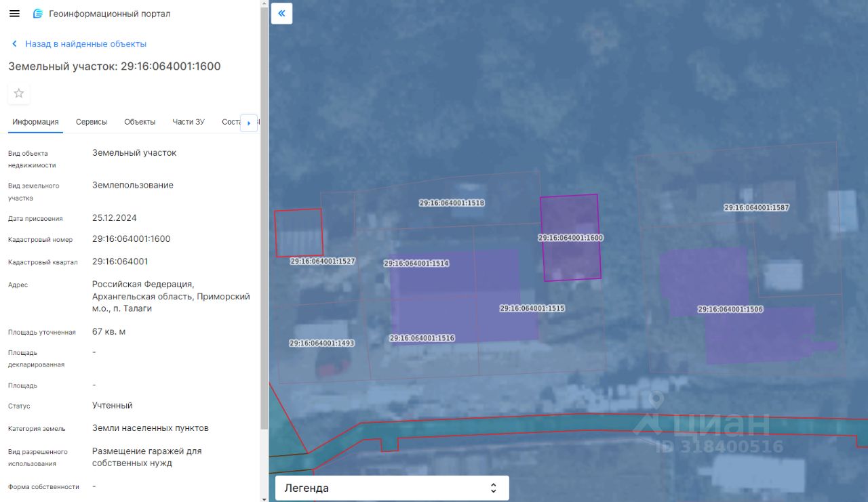The image size is (868, 502).
Task: Select parcel label 29:16:064001:1493 on map
Action: (x=322, y=343)
